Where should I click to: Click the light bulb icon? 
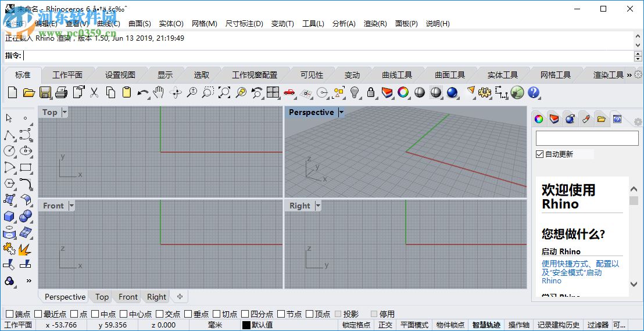[355, 92]
